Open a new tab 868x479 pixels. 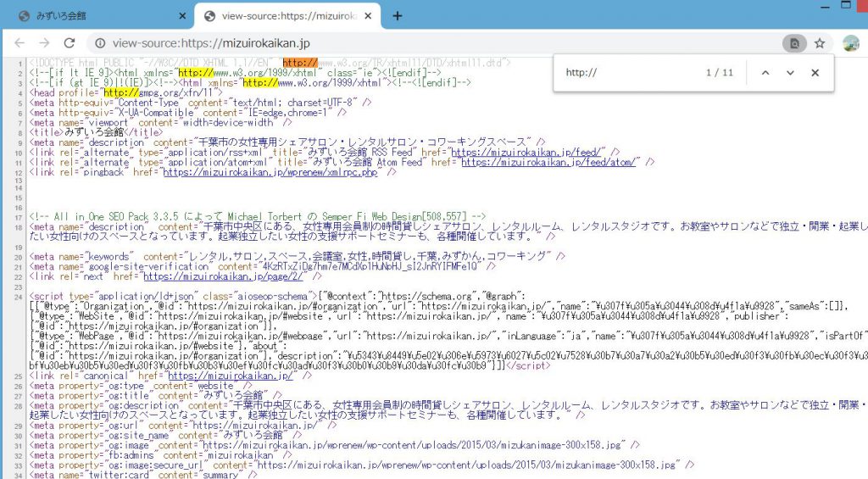point(397,16)
